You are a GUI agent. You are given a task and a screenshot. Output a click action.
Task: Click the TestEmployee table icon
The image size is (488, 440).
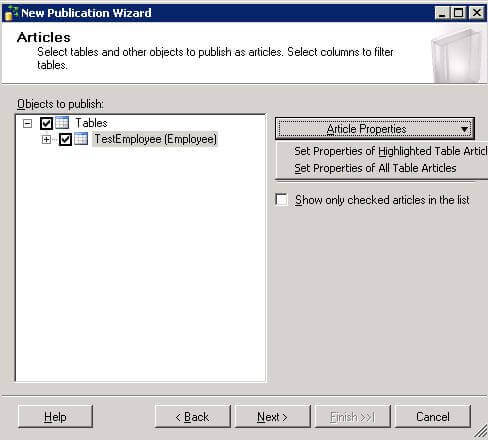coord(81,139)
